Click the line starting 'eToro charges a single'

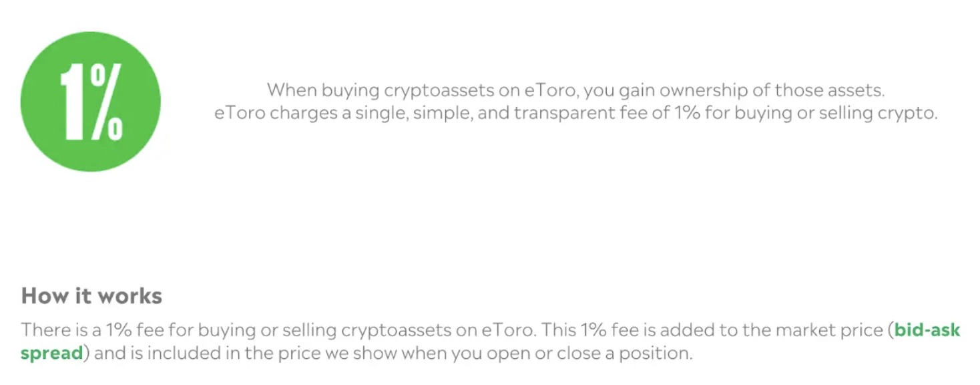(575, 114)
